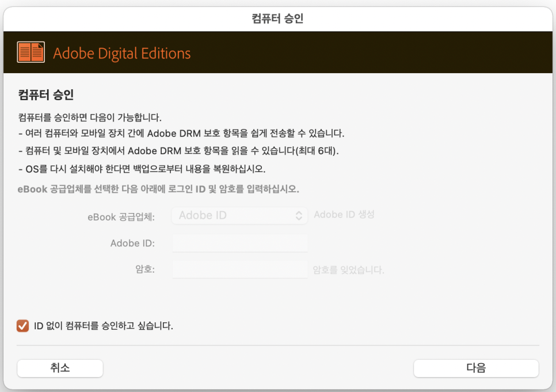The image size is (556, 392).
Task: Click the line about transferring Adobe DRM items between 여러 컴퓨터
Action: [x=181, y=134]
